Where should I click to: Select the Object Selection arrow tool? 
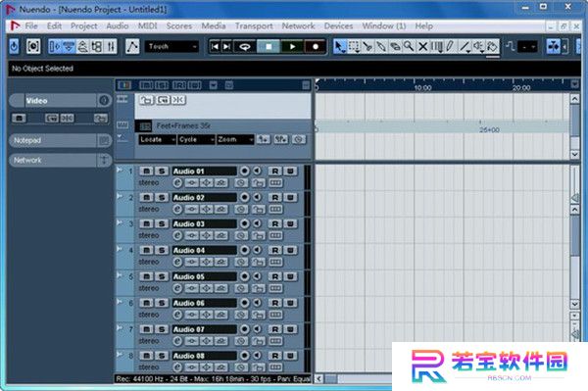coord(339,46)
